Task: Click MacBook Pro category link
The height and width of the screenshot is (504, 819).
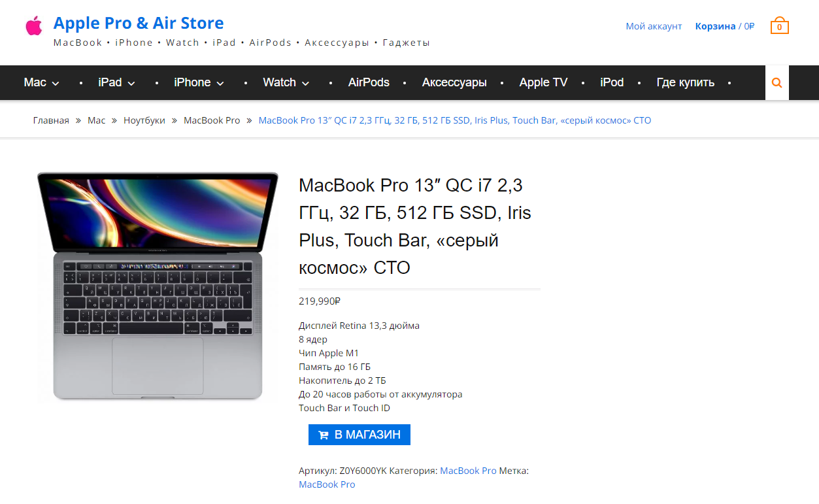Action: [468, 471]
